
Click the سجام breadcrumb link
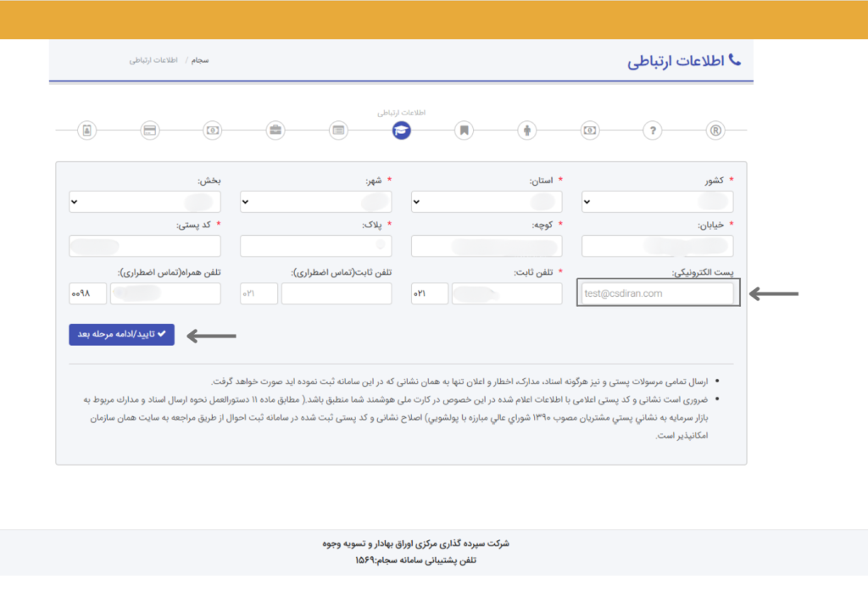[202, 61]
